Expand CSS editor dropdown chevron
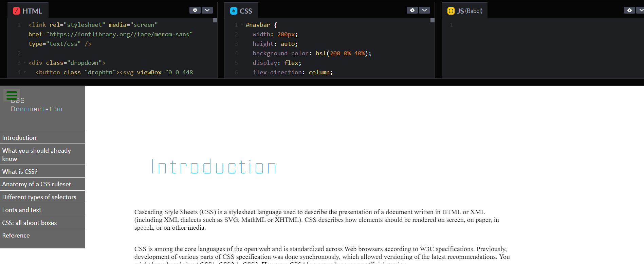644x264 pixels. (424, 11)
